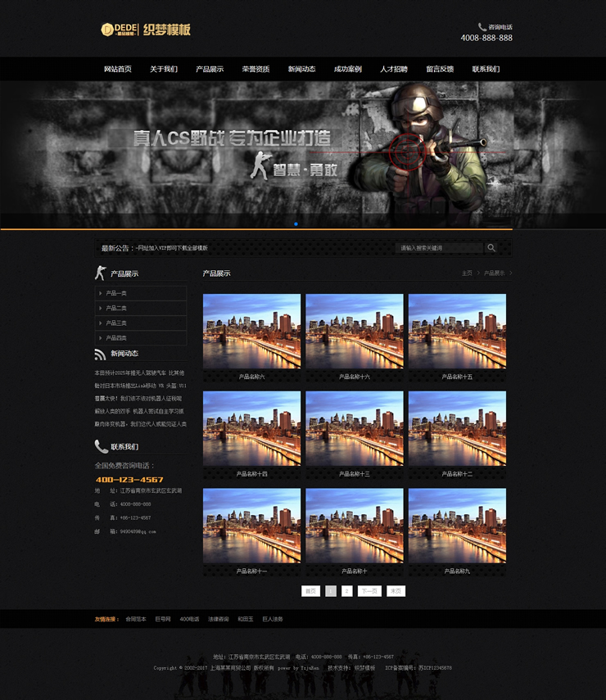606x700 pixels.
Task: Open 关于我们 in the navigation bar
Action: 164,70
